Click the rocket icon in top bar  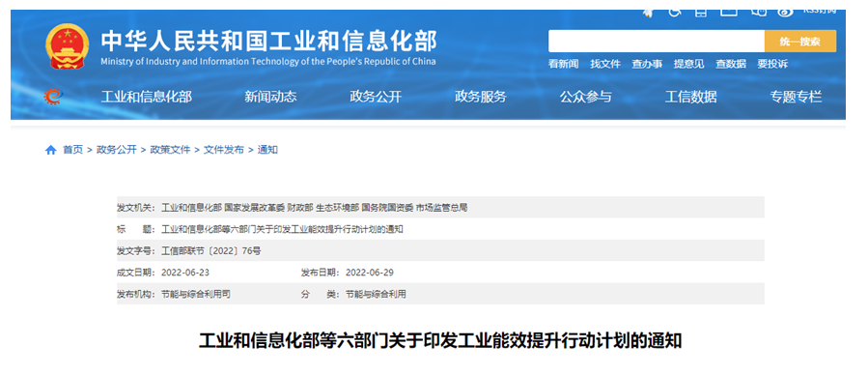point(648,13)
